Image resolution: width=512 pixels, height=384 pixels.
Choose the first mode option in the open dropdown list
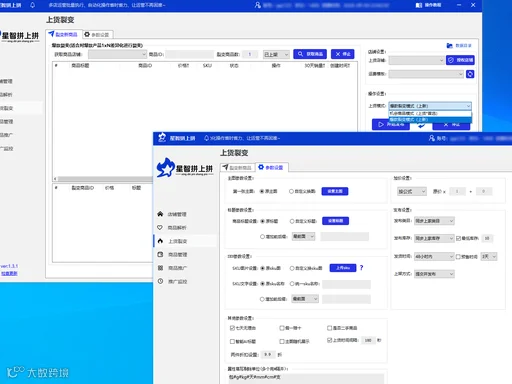430,113
